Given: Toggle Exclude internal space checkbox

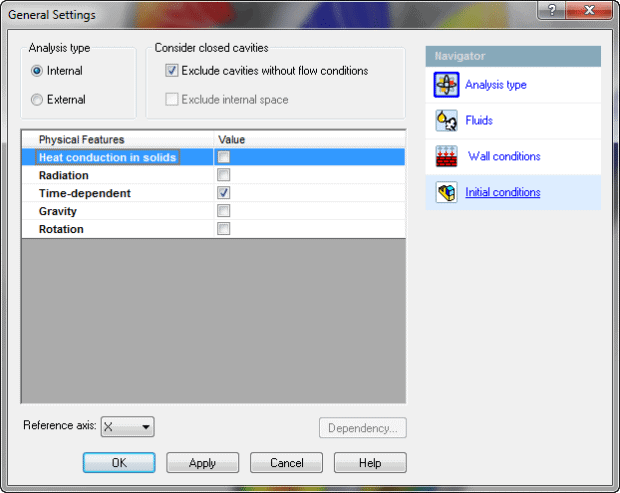Looking at the screenshot, I should pos(172,99).
